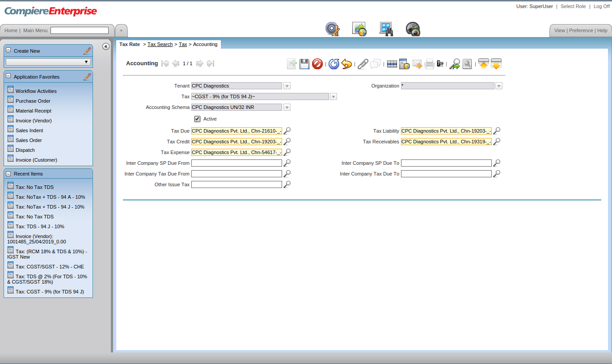Switch to grid view with the table icon

(392, 64)
